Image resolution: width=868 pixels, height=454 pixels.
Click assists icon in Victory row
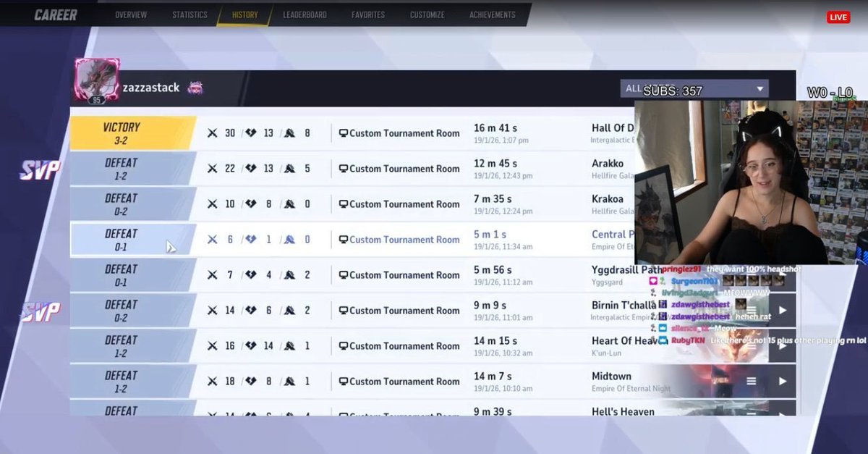coord(289,133)
